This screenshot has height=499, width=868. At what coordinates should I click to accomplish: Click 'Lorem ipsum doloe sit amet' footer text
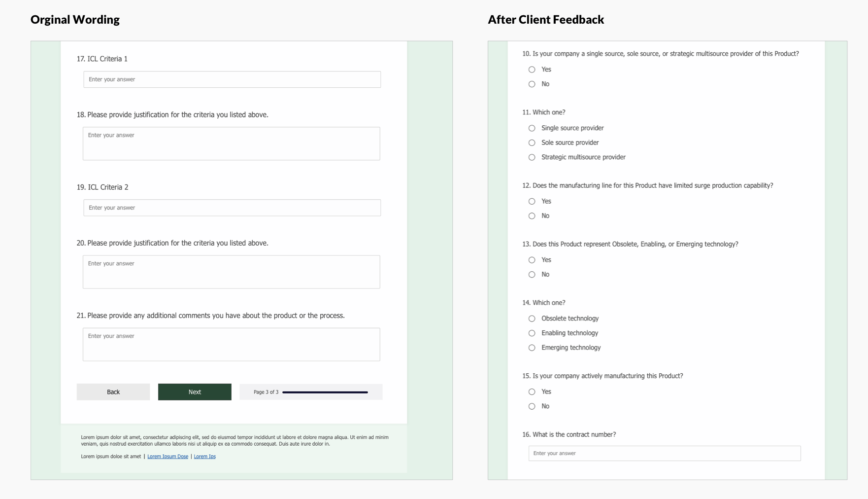(x=111, y=457)
